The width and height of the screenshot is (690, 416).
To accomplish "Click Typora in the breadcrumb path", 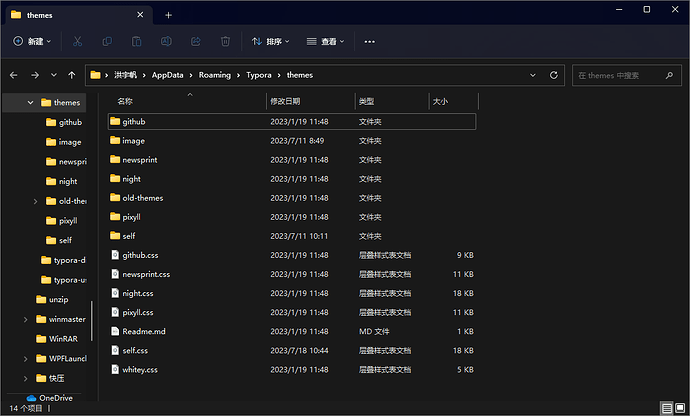I will tap(259, 75).
